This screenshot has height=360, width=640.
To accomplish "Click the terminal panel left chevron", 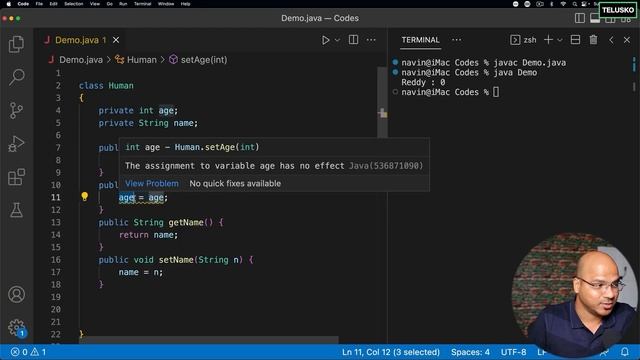I will point(611,40).
